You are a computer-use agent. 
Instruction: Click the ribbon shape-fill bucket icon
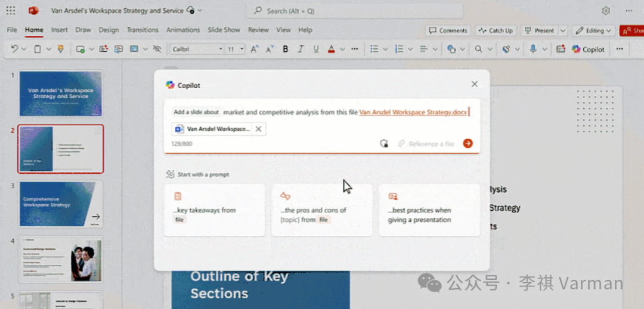click(x=506, y=49)
